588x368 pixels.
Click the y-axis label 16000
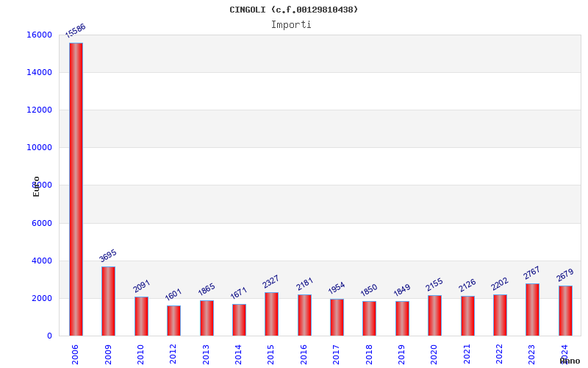[40, 35]
